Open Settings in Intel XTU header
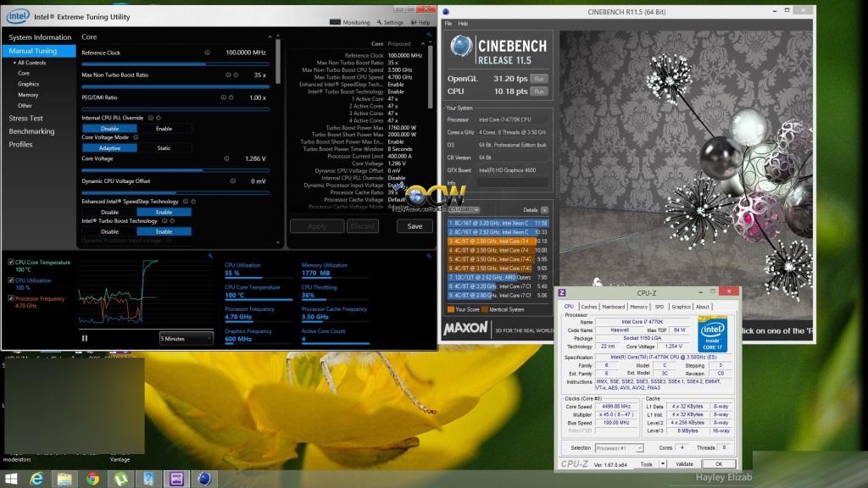The image size is (868, 488). [x=390, y=22]
